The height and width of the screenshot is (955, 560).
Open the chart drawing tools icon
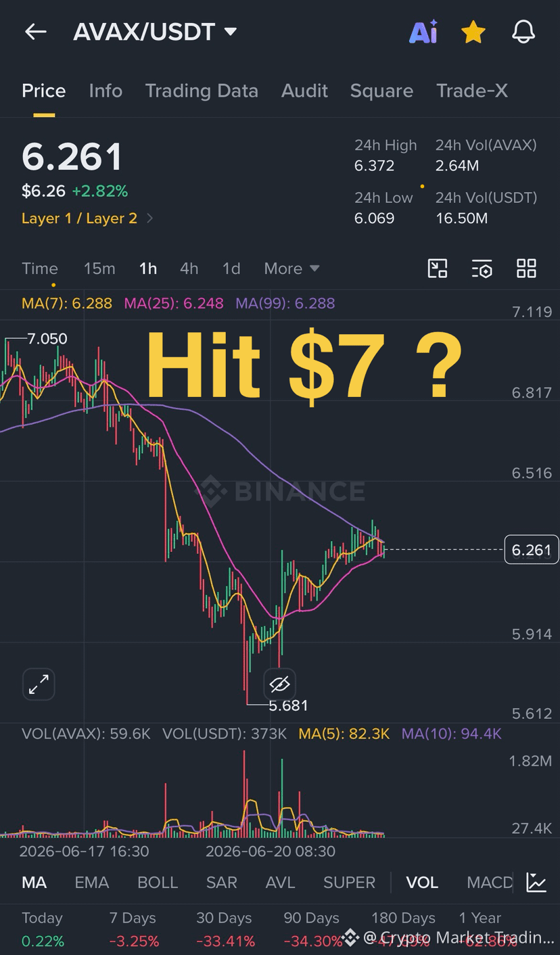click(438, 269)
